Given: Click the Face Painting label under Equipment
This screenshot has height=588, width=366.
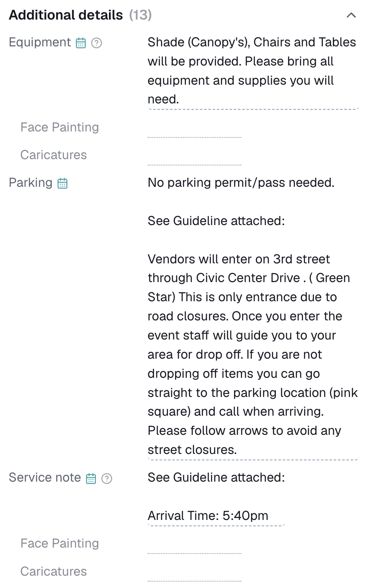Looking at the screenshot, I should (x=60, y=127).
